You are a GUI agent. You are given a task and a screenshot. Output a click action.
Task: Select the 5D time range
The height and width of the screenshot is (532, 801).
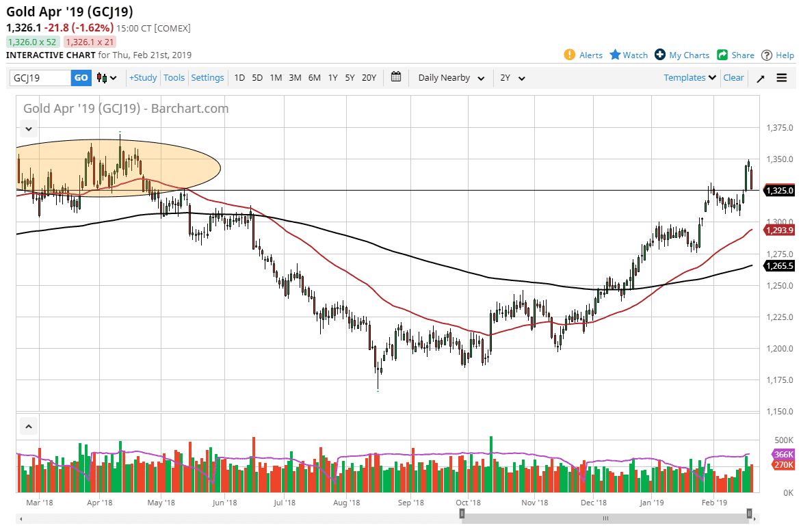click(x=257, y=77)
